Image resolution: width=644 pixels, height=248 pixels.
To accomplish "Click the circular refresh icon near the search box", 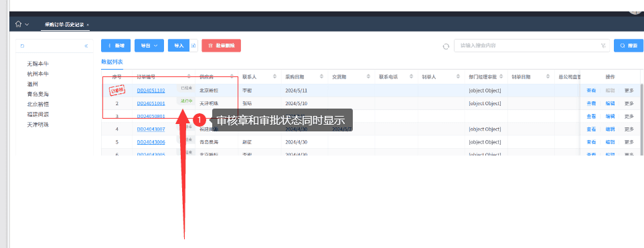I will (446, 46).
